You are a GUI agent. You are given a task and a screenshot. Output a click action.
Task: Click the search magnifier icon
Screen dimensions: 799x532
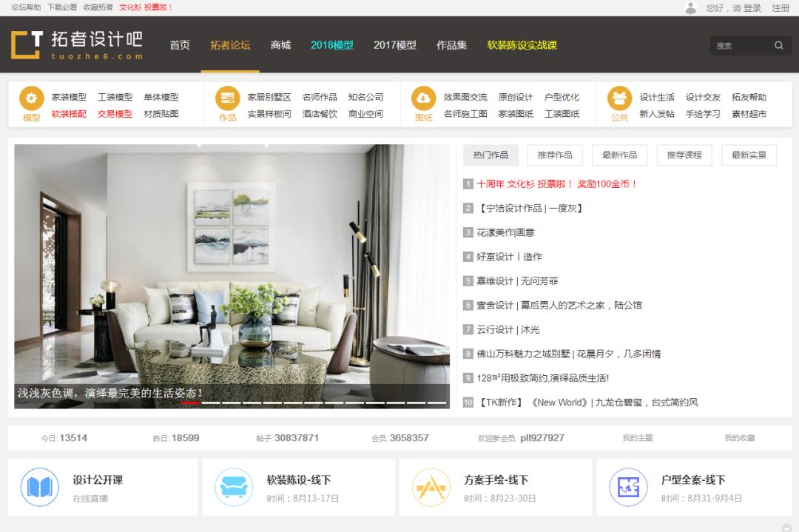point(779,45)
